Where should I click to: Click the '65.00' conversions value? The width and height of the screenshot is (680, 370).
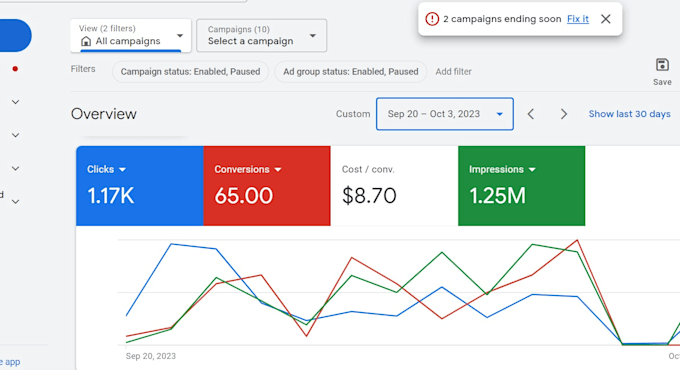pyautogui.click(x=243, y=196)
